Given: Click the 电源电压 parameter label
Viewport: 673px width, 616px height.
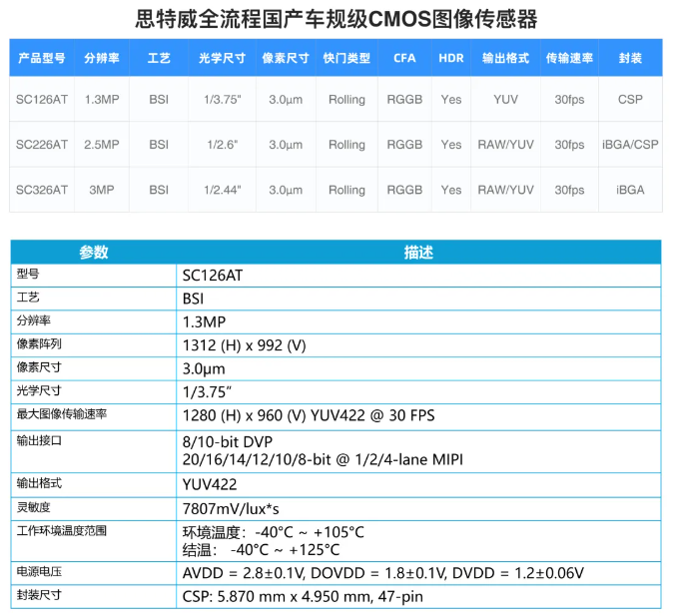Looking at the screenshot, I should coord(40,572).
